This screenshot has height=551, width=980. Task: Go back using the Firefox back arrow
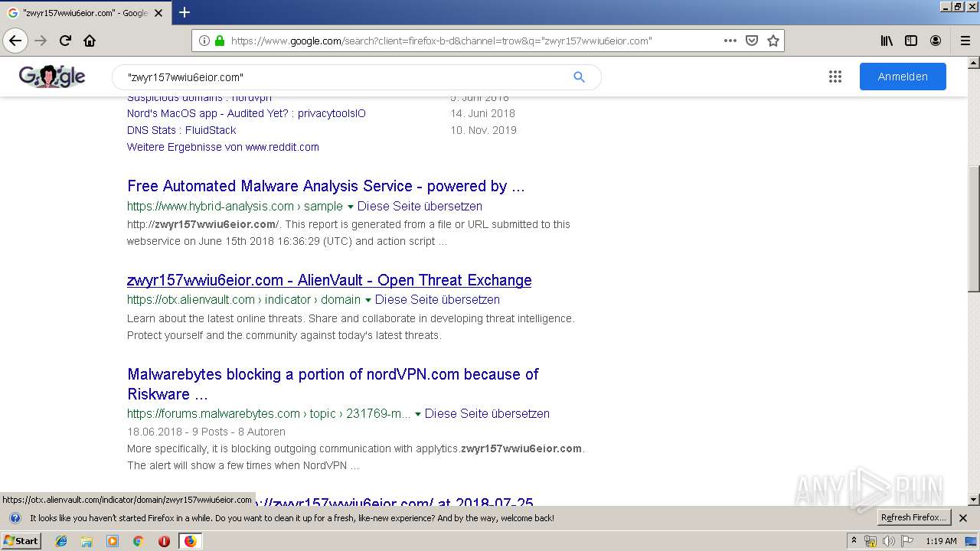tap(15, 41)
